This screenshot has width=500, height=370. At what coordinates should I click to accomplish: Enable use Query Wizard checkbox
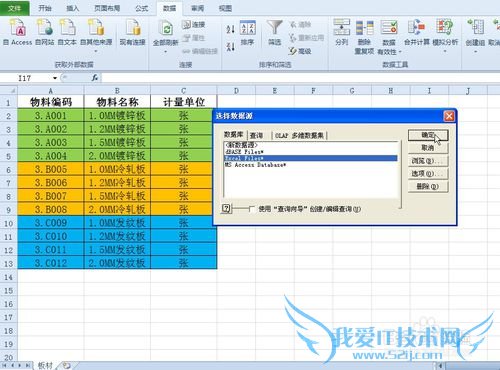(252, 209)
